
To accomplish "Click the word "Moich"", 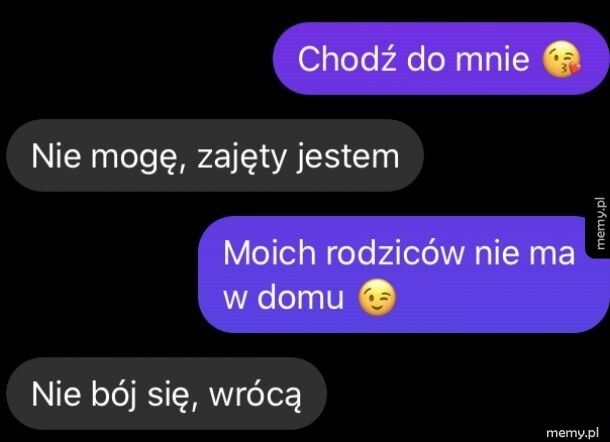I will point(269,253).
